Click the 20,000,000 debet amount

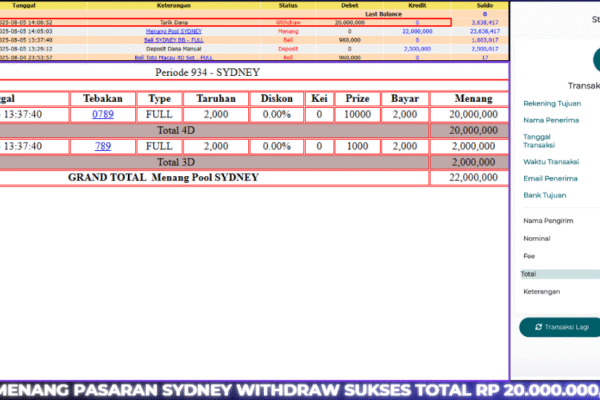(350, 23)
